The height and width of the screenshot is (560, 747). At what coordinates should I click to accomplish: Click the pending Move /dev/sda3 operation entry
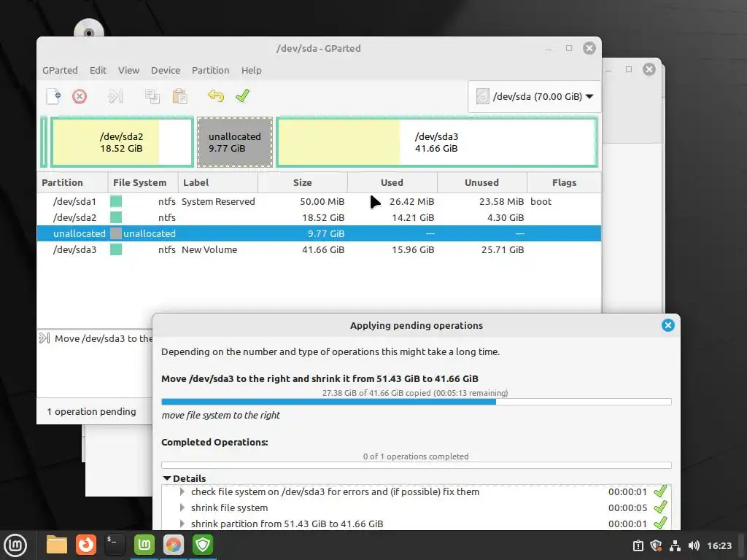(x=96, y=338)
